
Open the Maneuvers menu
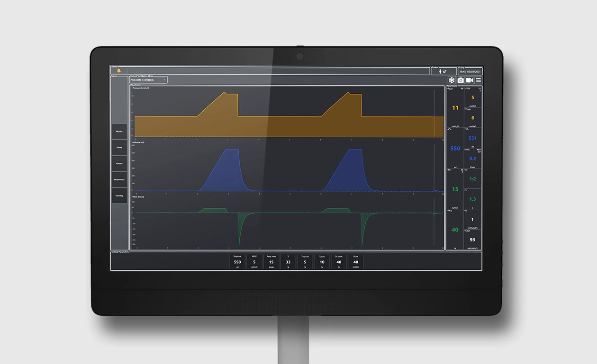coord(119,180)
